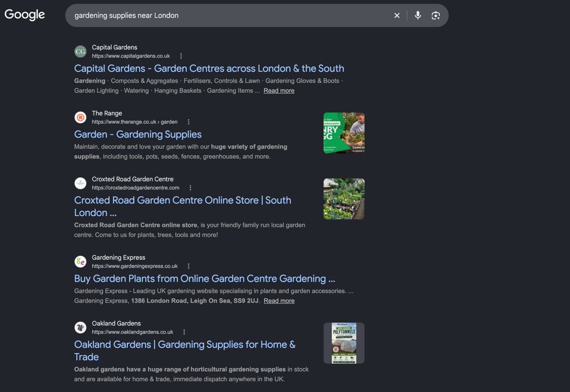Open more options for Croxted Road result
The image size is (570, 392).
click(190, 188)
